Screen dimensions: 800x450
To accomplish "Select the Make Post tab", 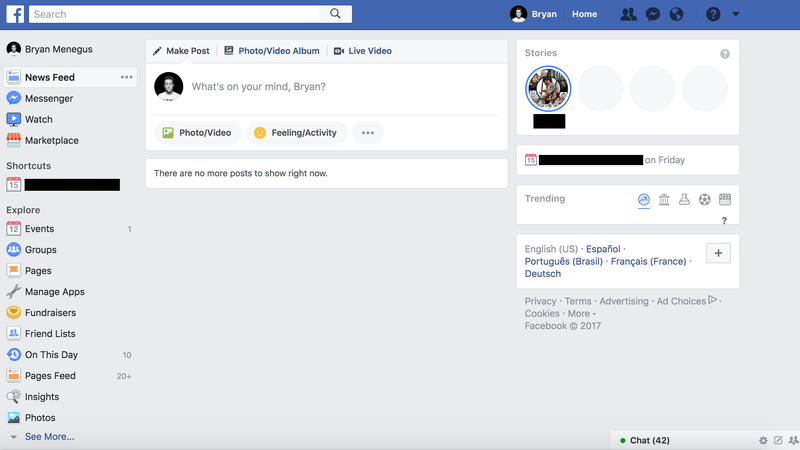I will [181, 51].
